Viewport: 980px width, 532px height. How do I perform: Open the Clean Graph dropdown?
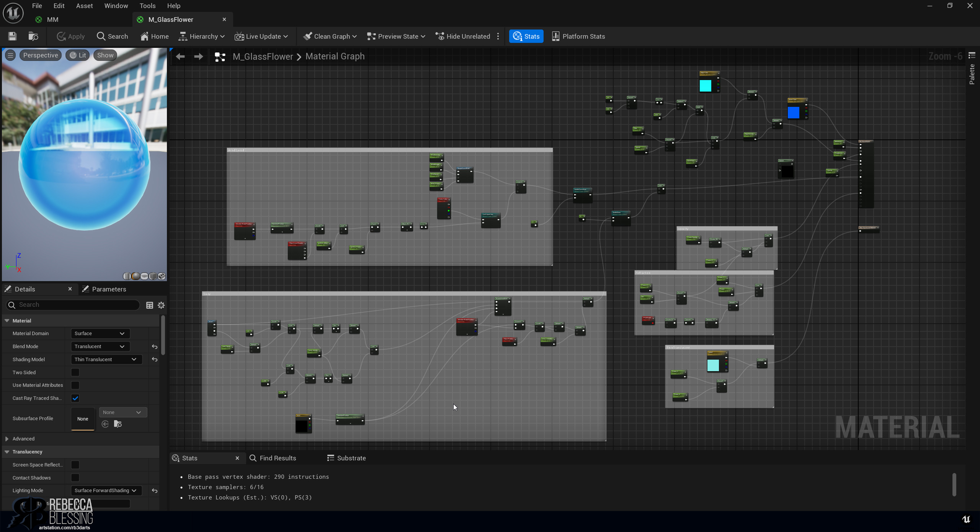(x=330, y=36)
